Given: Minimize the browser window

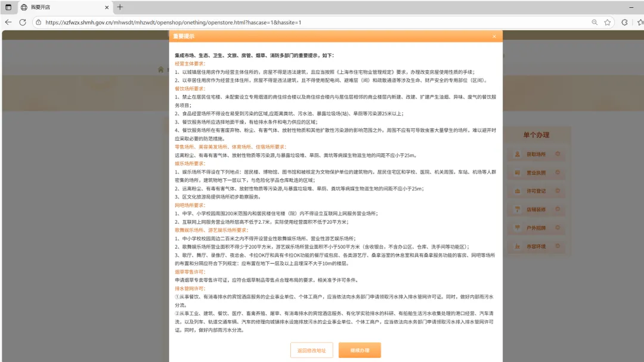Looking at the screenshot, I should 631,7.
